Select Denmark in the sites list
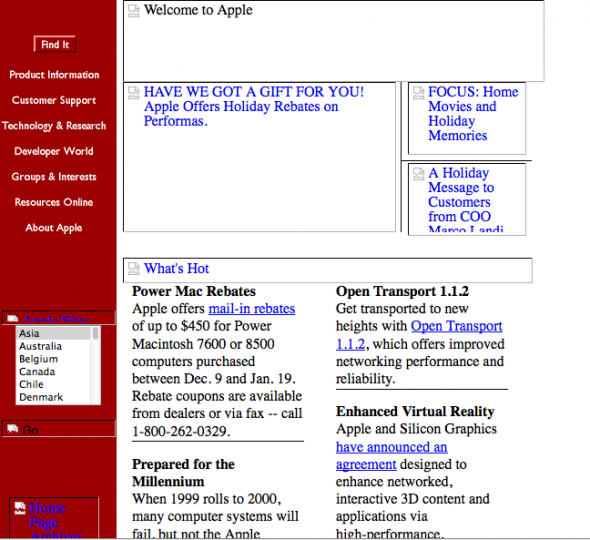This screenshot has width=590, height=540. click(x=53, y=397)
